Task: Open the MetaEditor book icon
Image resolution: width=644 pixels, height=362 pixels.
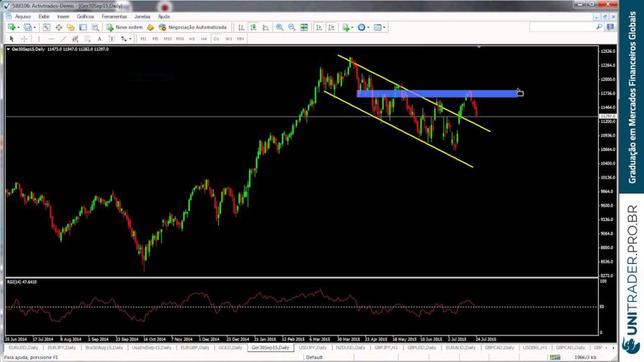Action: pos(150,27)
